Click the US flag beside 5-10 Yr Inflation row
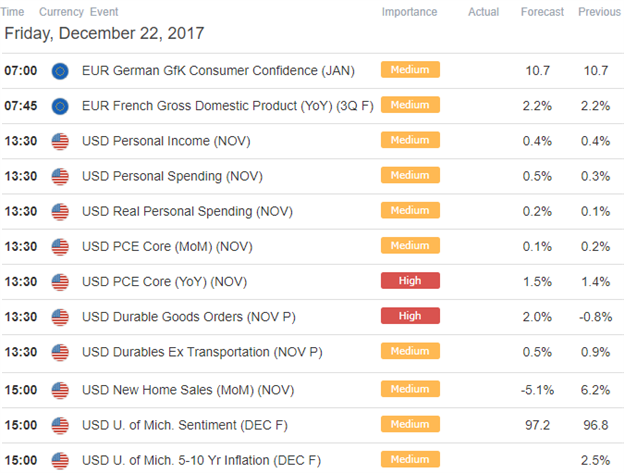The image size is (624, 473). pyautogui.click(x=60, y=461)
